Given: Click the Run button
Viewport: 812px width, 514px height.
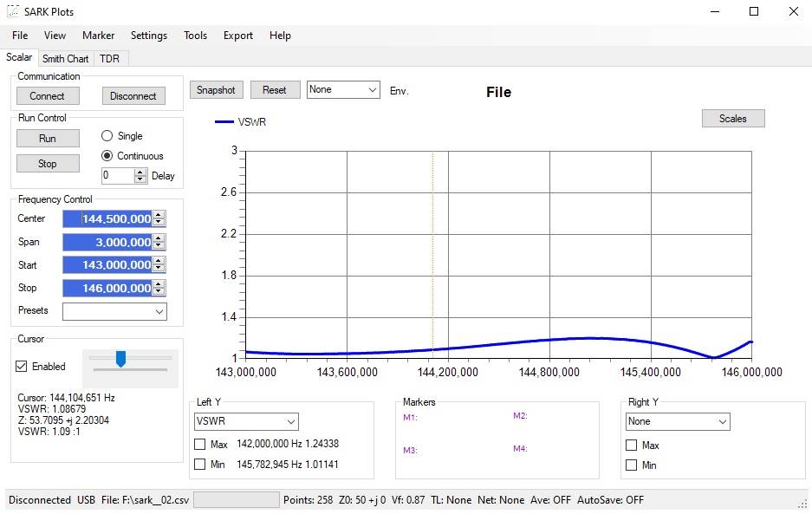Looking at the screenshot, I should coord(48,139).
